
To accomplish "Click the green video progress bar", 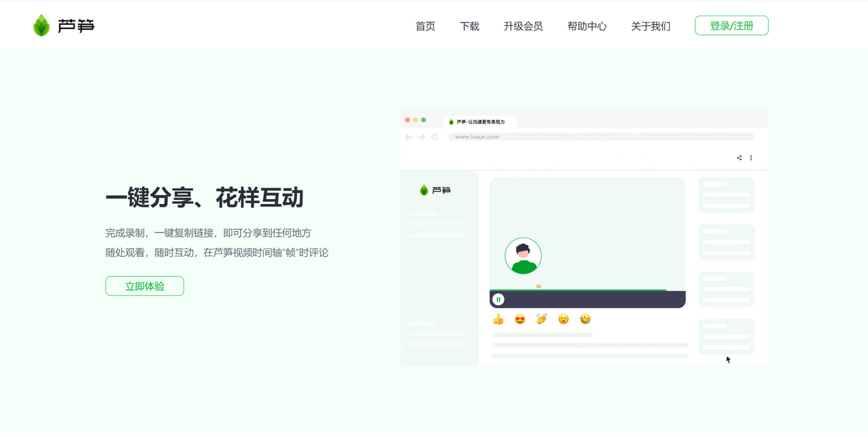I will 578,290.
